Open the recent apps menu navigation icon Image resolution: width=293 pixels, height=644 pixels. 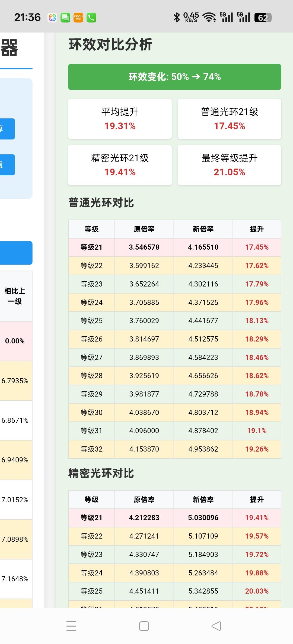[71, 626]
